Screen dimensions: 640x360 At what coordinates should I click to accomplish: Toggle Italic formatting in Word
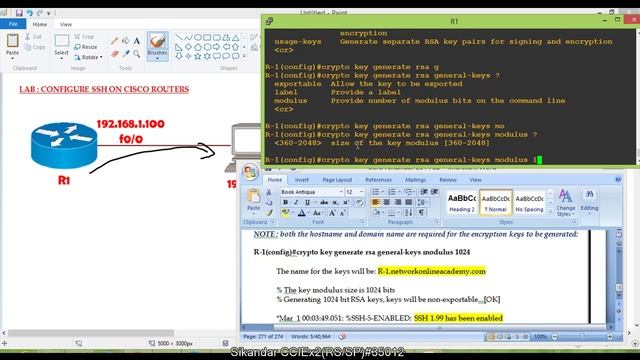point(296,202)
